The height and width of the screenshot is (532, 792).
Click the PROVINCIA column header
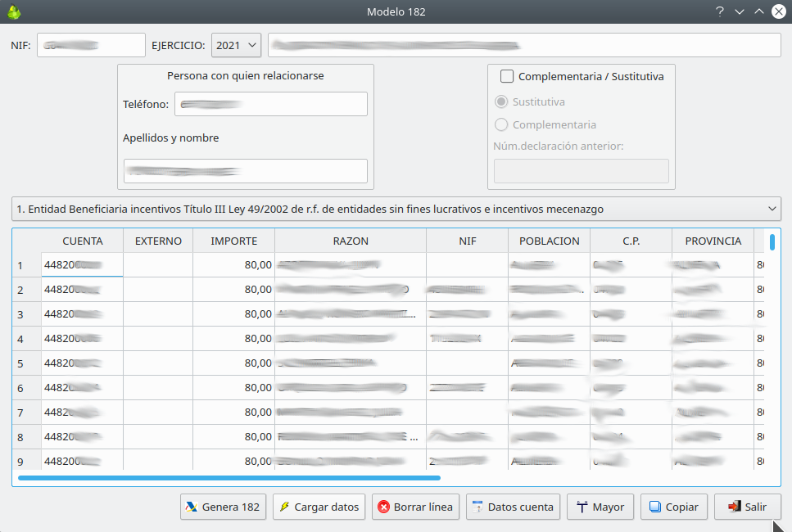pyautogui.click(x=713, y=241)
